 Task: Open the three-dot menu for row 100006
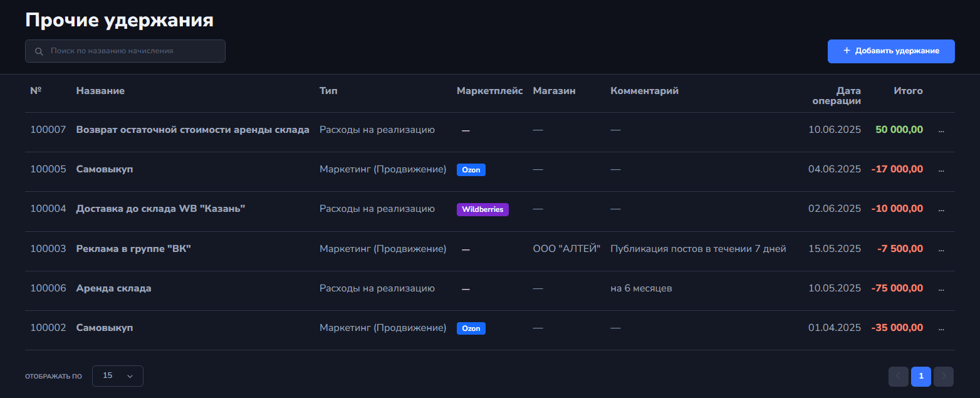(x=941, y=290)
